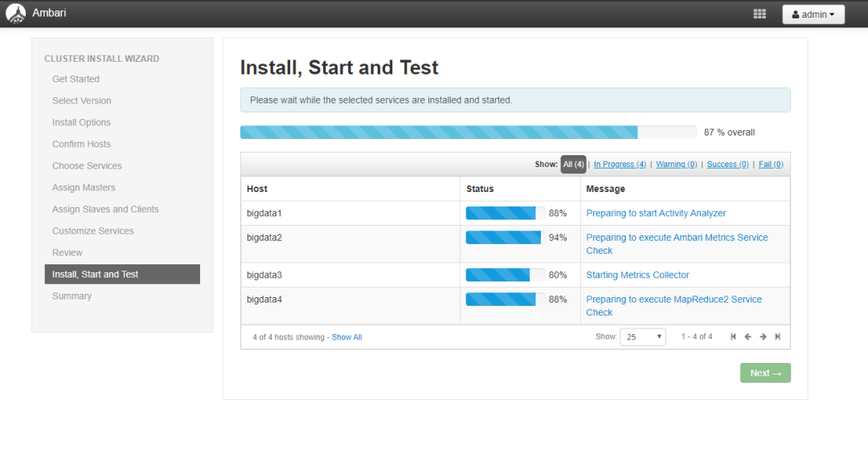Open 'Starting Metrics Collector' message link

(x=637, y=275)
